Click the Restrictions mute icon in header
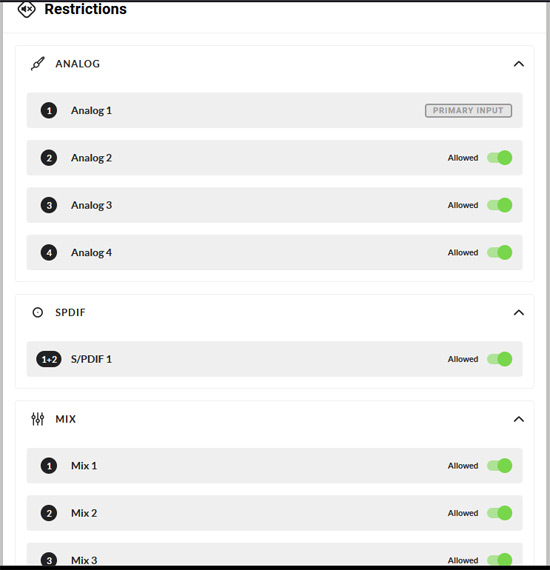The image size is (550, 570). [27, 9]
